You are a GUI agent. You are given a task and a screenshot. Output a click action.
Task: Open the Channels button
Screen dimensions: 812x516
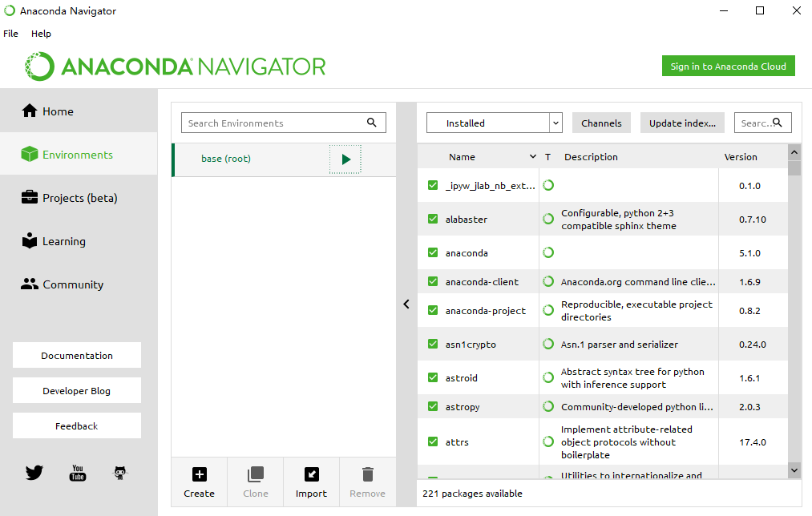[x=601, y=123]
